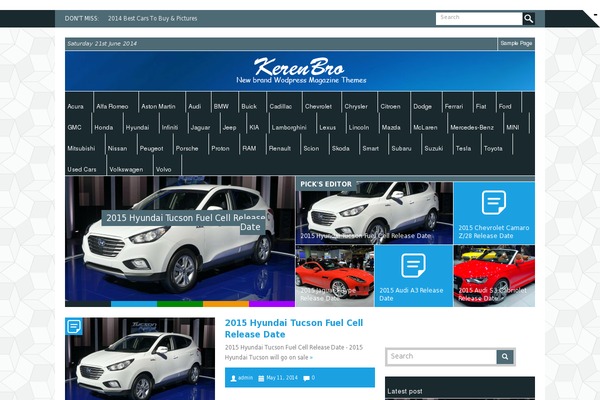The image size is (600, 400).
Task: Click the admin author link
Action: click(x=245, y=378)
